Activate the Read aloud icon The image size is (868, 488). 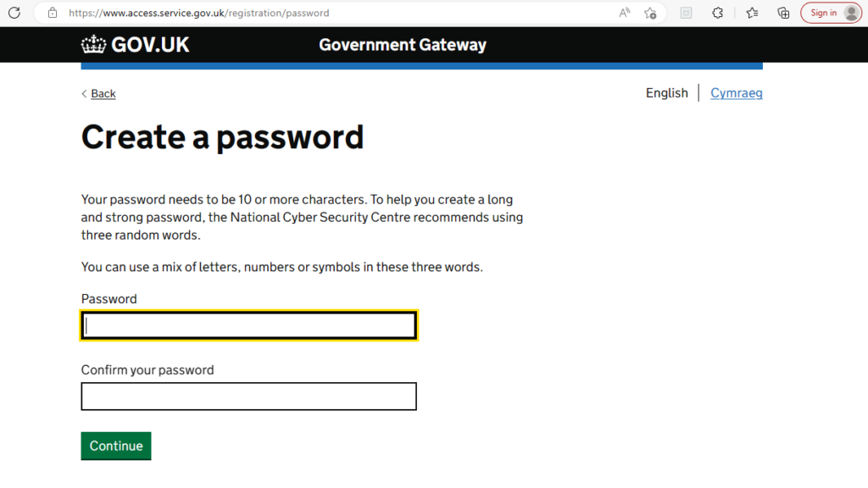coord(625,13)
